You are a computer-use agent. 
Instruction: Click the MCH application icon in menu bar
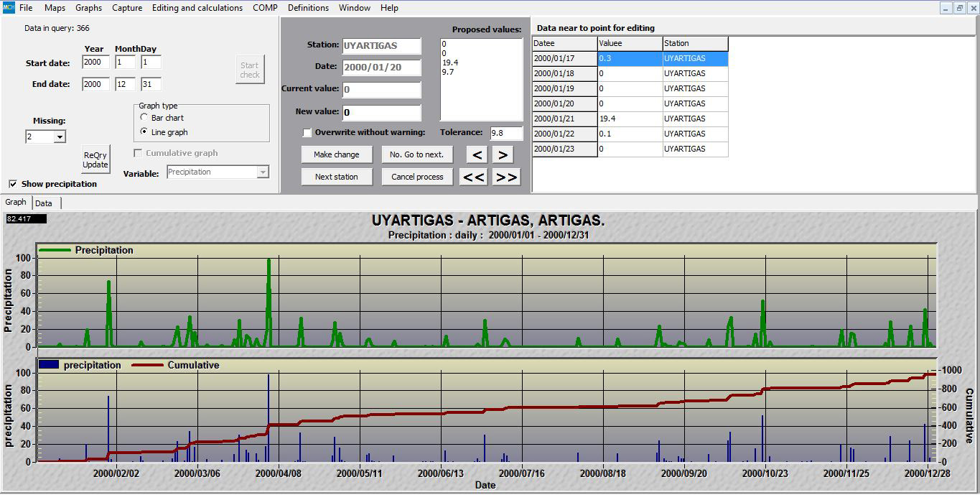[8, 8]
